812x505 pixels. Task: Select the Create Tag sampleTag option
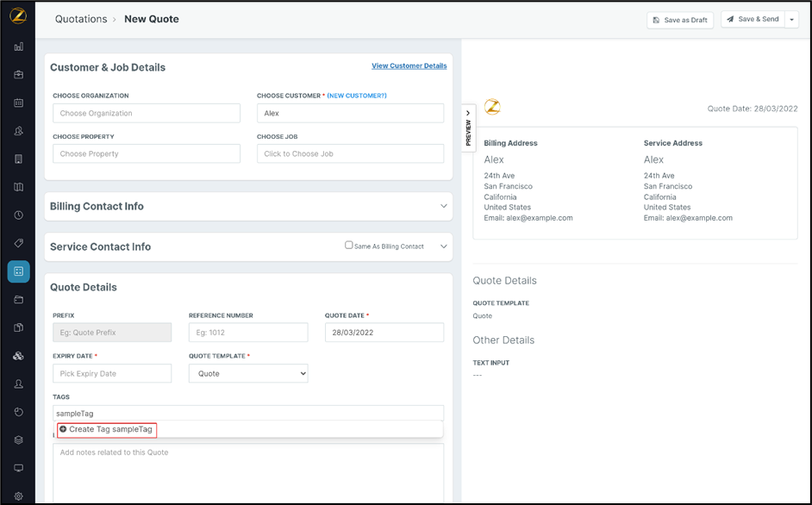tap(107, 429)
